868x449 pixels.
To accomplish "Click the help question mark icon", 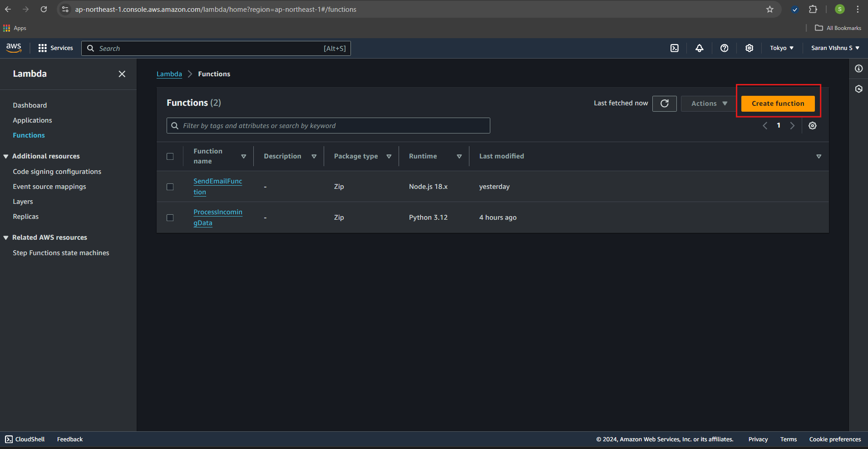I will point(724,48).
